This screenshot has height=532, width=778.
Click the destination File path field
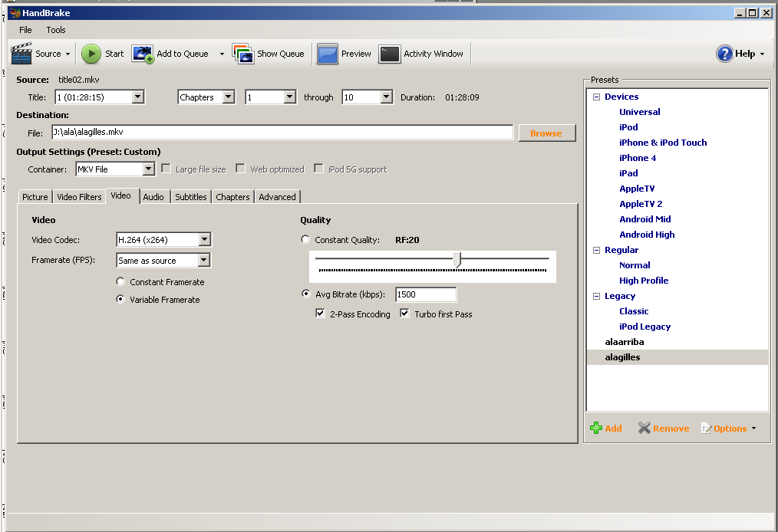282,132
